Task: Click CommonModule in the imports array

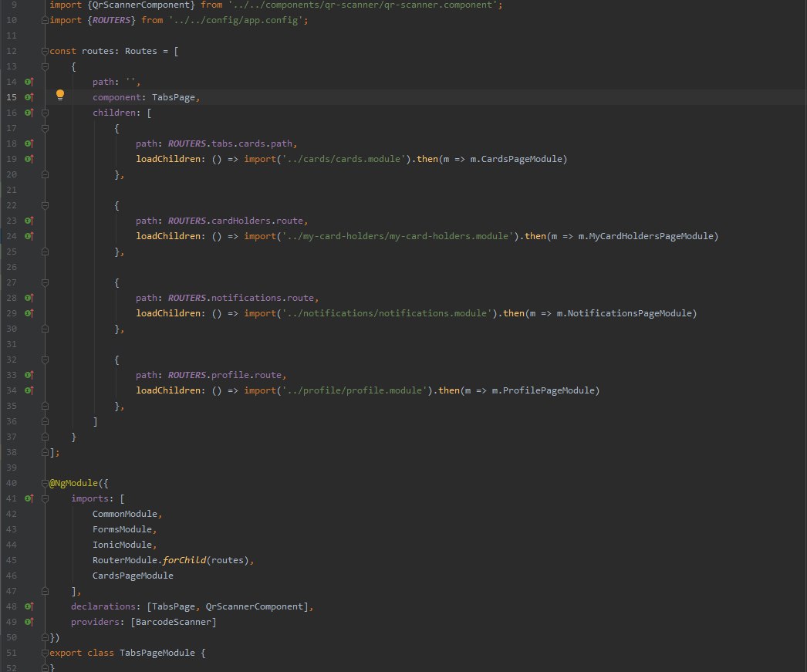Action: pos(125,514)
